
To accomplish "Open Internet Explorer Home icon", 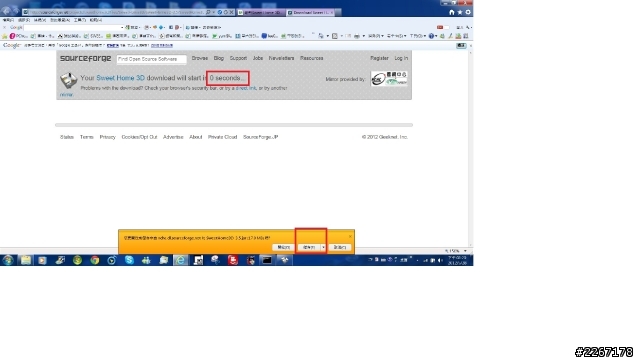I will click(x=452, y=12).
